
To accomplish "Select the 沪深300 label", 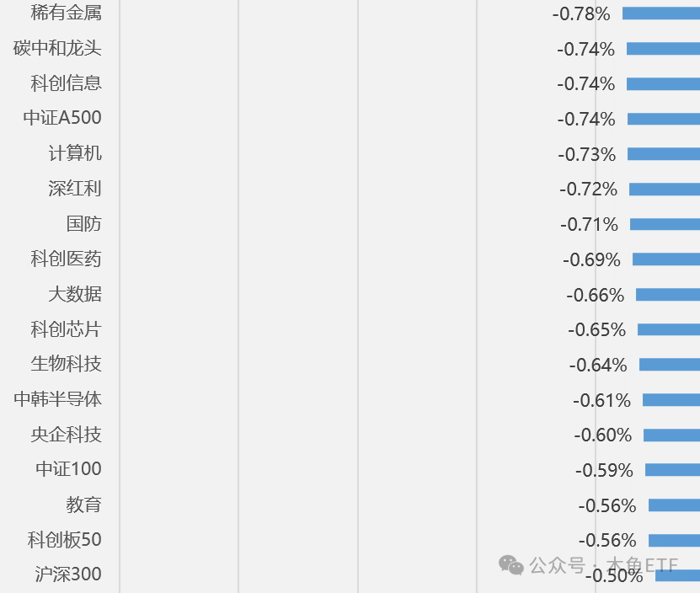I will pyautogui.click(x=68, y=574).
